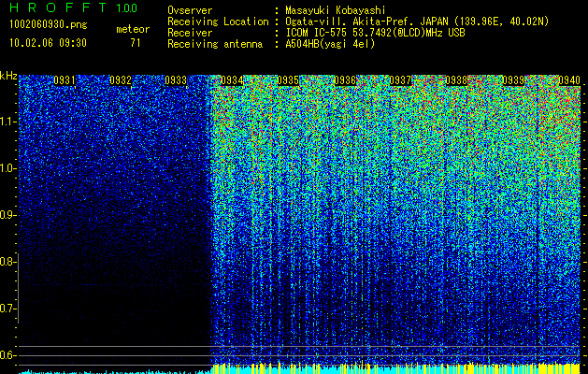Click the meteor count 71
The height and width of the screenshot is (374, 588).
[136, 43]
